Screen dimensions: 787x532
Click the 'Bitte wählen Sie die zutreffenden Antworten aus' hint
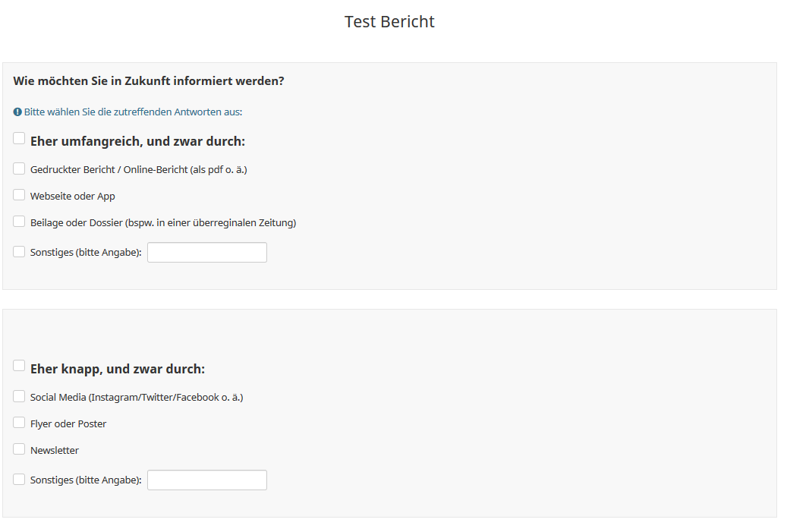click(x=133, y=112)
